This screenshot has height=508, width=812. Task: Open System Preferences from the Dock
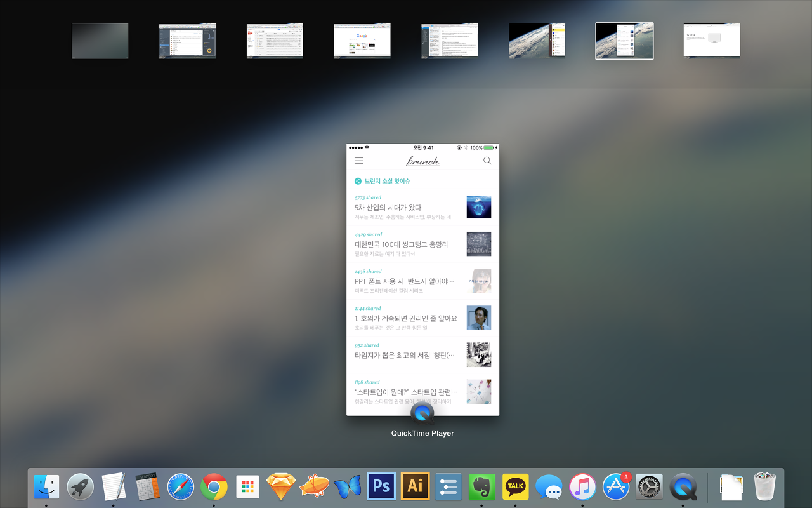649,487
